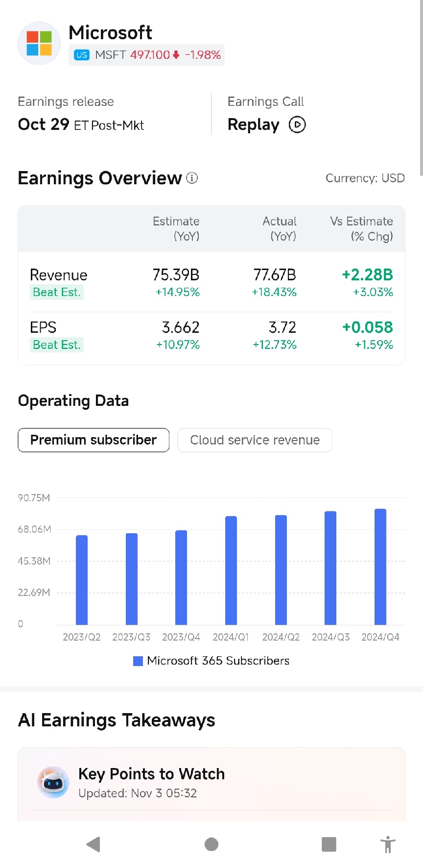Open the accessibility shortcut icon
The image size is (423, 868).
pos(388,844)
